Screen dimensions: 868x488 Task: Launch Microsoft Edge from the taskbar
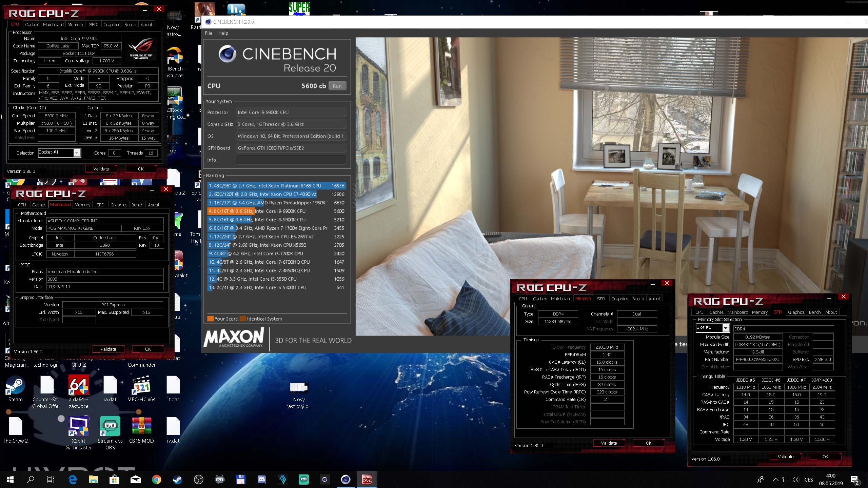73,479
